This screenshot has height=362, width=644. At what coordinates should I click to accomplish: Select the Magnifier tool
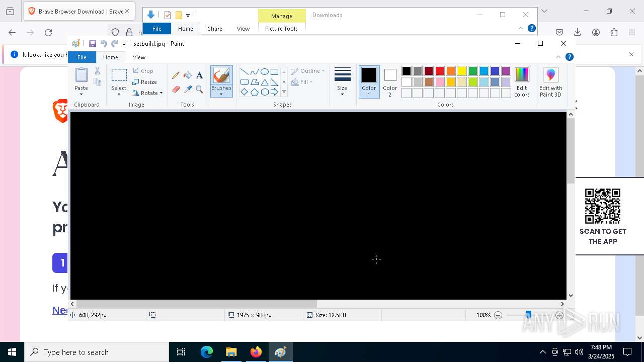coord(200,89)
